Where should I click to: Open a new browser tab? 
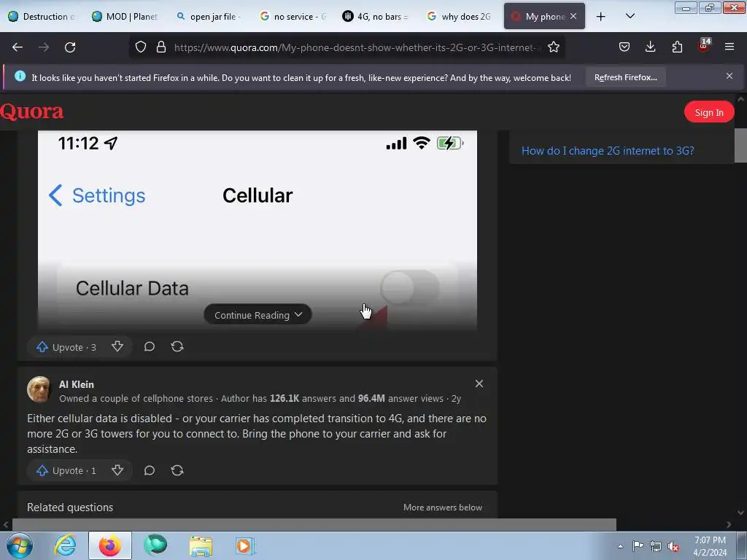(601, 16)
